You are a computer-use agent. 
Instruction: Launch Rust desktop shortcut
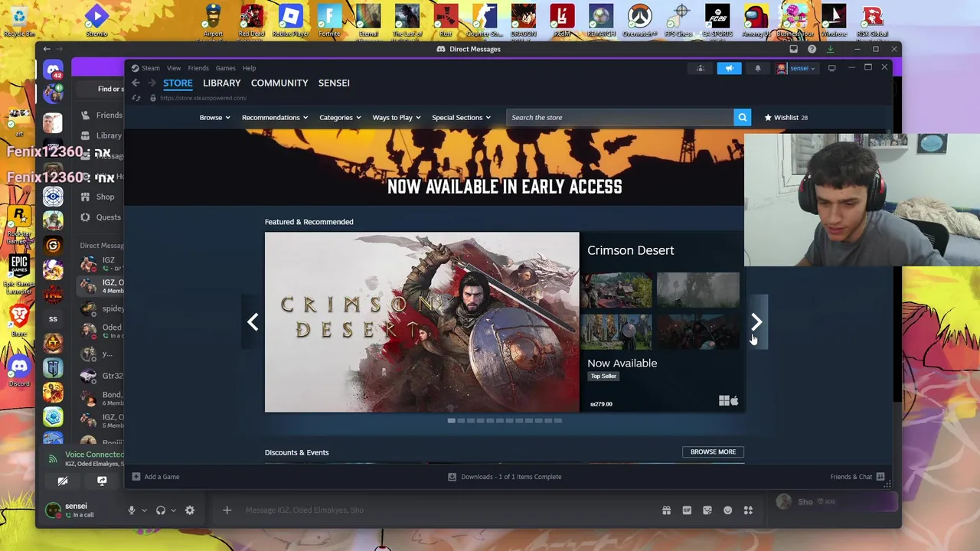click(x=446, y=20)
